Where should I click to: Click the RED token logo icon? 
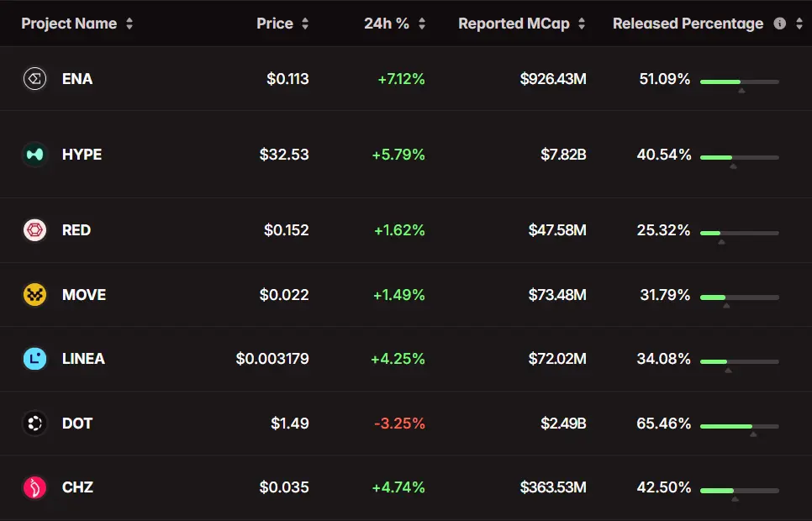34,230
